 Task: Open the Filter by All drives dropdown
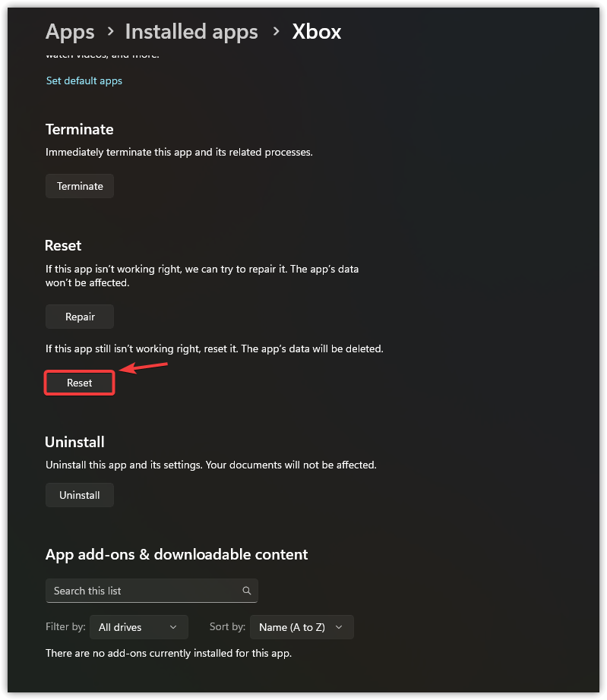(138, 627)
